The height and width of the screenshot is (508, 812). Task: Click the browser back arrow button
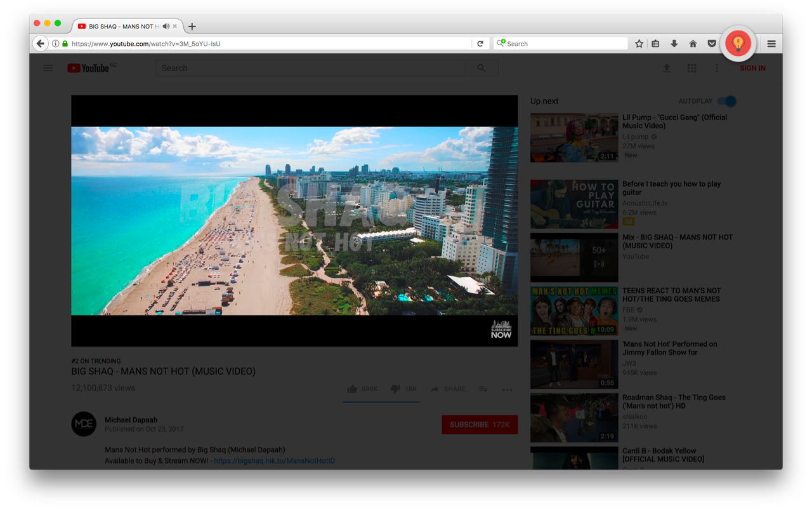click(x=41, y=44)
